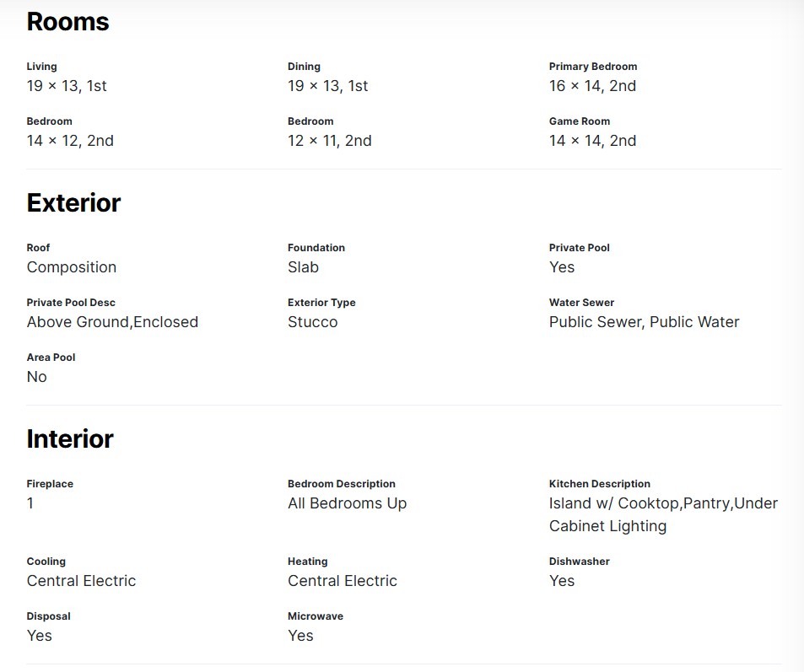
Task: Select the All Bedrooms Up text
Action: [x=347, y=503]
